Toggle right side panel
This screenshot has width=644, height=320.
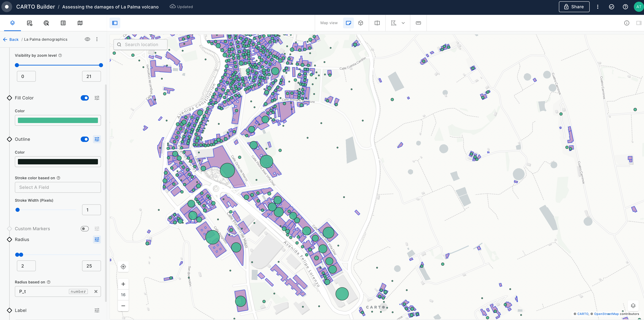click(639, 23)
